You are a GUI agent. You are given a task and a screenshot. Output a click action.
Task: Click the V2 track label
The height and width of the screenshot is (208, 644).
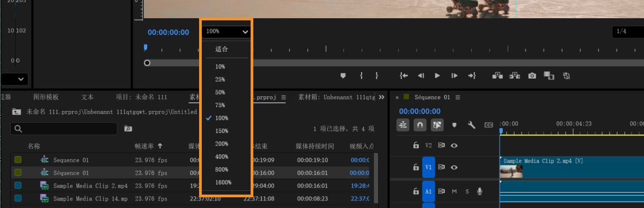point(428,145)
